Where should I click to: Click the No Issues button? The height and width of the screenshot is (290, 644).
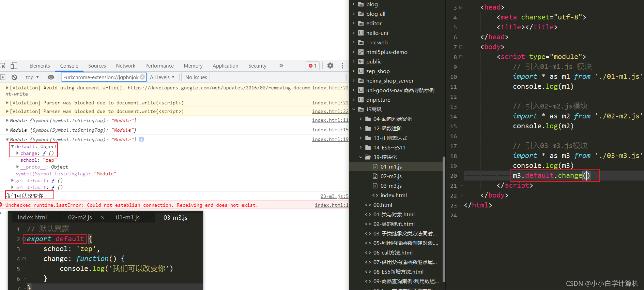tap(196, 77)
